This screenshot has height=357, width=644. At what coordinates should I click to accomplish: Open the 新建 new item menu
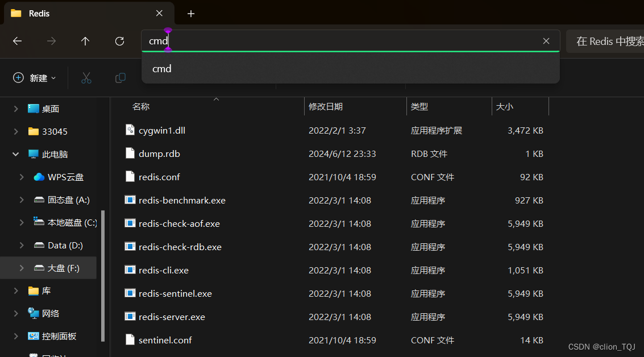coord(35,78)
